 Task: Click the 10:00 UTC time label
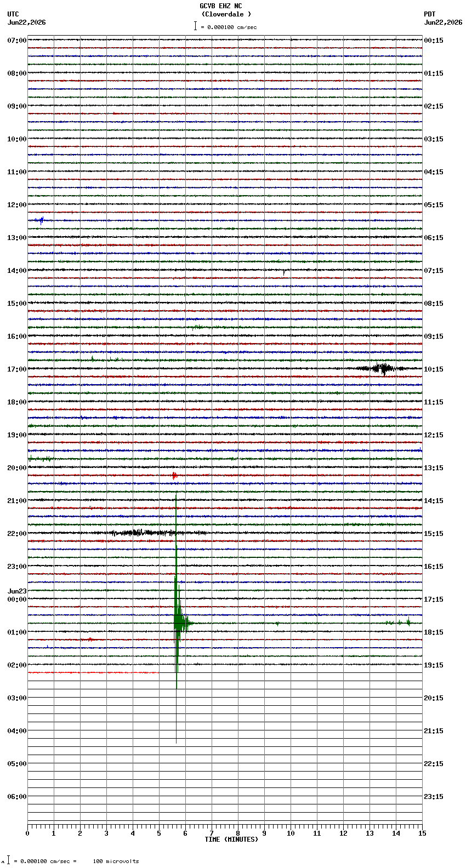[x=17, y=139]
